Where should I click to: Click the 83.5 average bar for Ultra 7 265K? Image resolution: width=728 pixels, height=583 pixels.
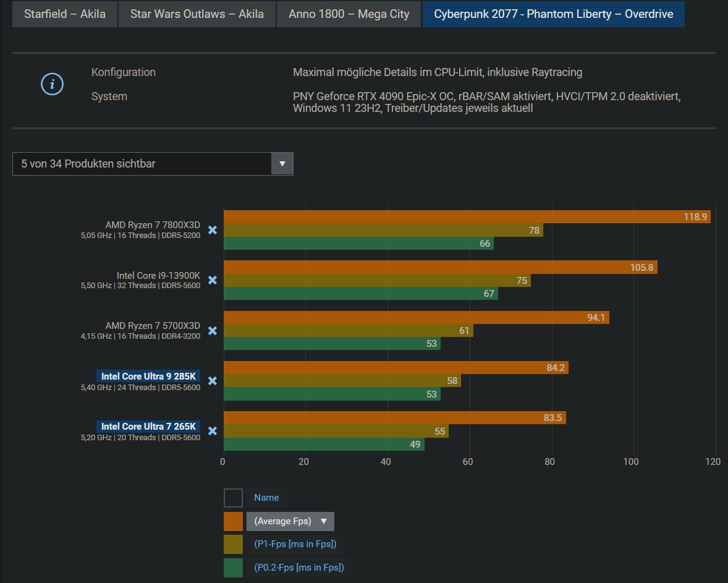click(395, 418)
